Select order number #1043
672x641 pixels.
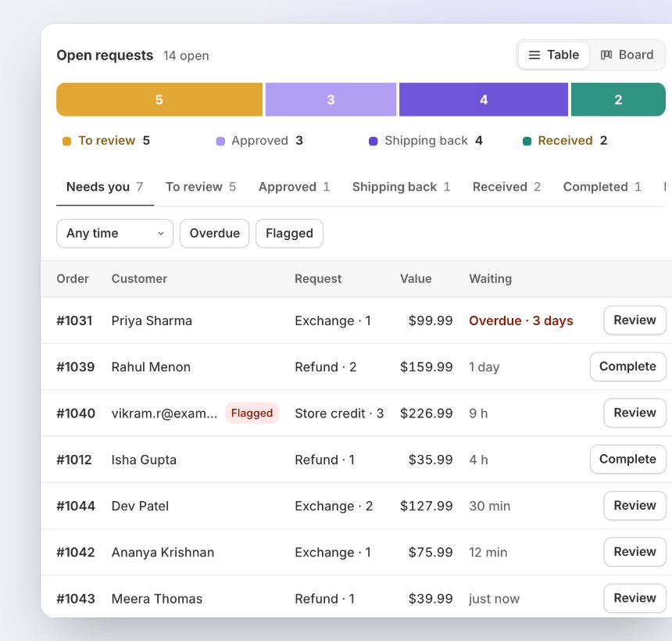tap(76, 599)
